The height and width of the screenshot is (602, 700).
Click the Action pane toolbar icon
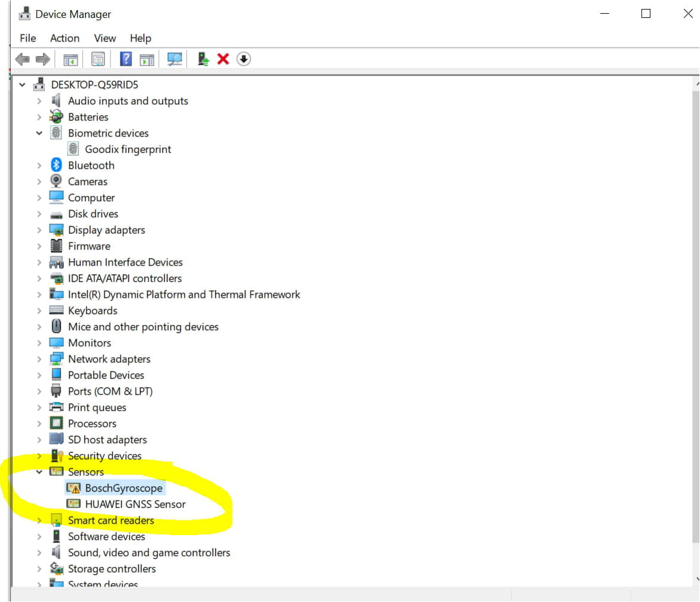pos(147,59)
